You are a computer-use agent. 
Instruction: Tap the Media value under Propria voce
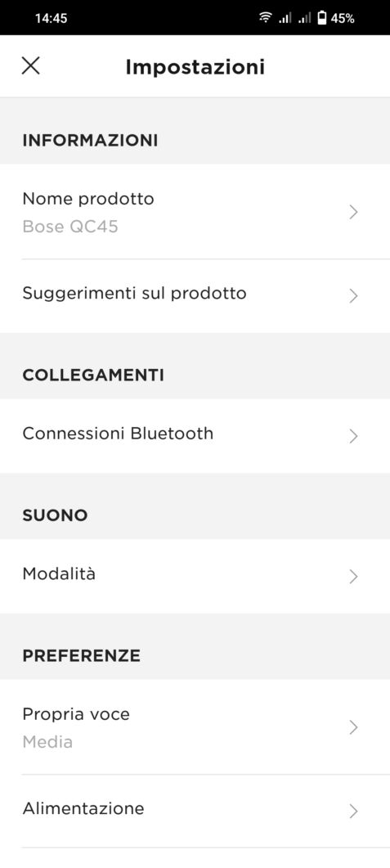coord(47,742)
